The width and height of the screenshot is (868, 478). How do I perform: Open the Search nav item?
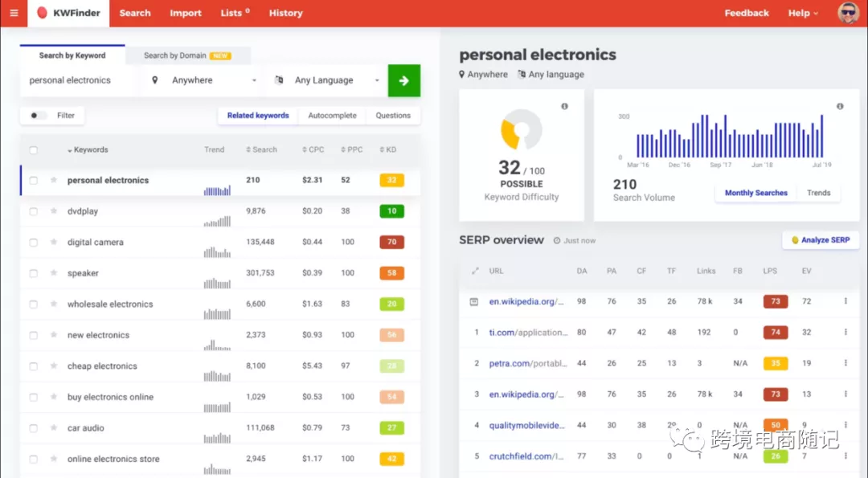pos(135,14)
